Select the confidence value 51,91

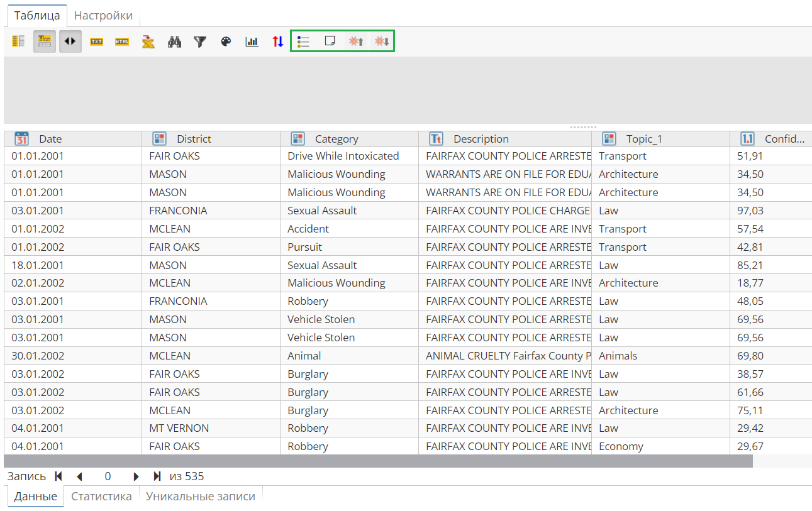pyautogui.click(x=771, y=156)
